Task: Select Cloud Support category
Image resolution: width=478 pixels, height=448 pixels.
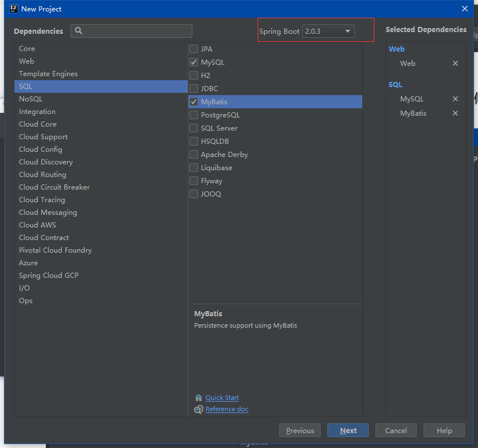Action: 101,137
